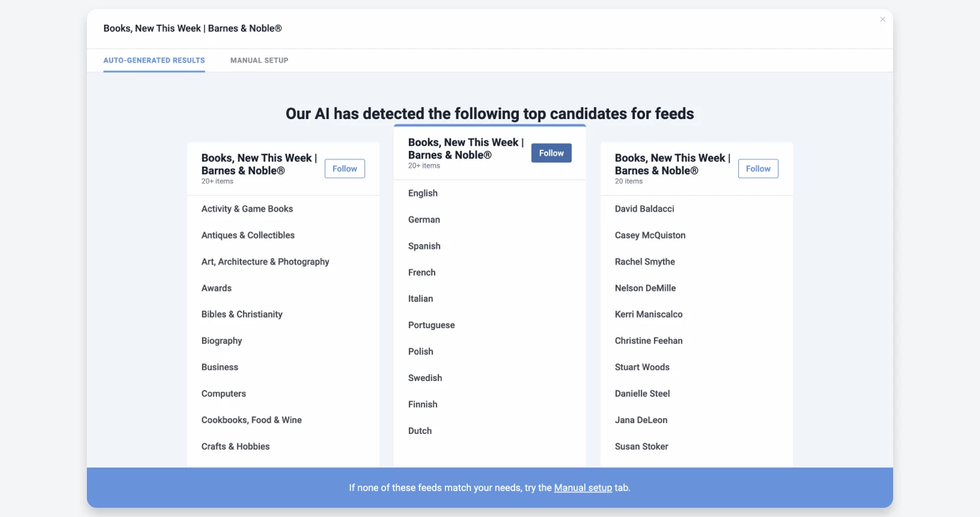Select the Bibles & Christianity entry
This screenshot has width=980, height=517.
tap(242, 314)
